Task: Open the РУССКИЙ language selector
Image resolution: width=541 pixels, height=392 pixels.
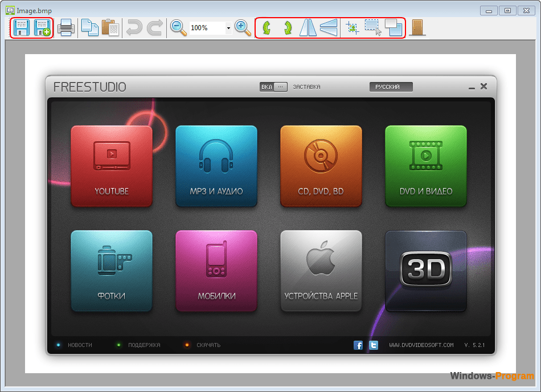Action: tap(391, 87)
